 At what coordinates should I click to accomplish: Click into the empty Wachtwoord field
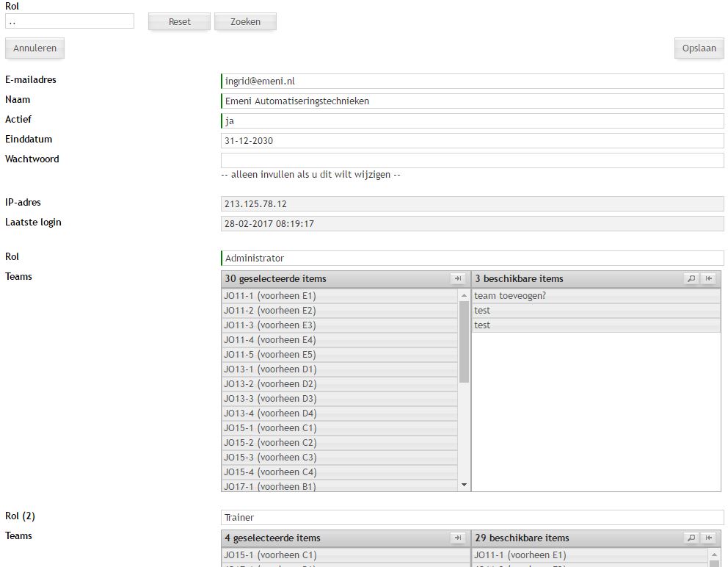[x=472, y=160]
